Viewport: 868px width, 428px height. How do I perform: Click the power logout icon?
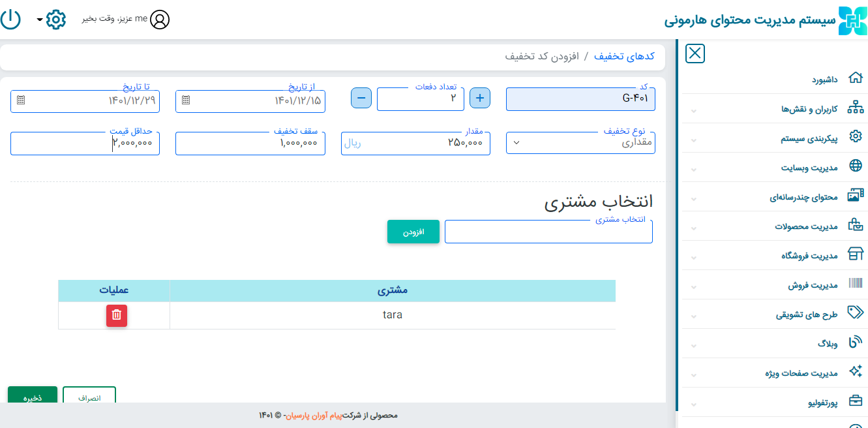[x=10, y=19]
